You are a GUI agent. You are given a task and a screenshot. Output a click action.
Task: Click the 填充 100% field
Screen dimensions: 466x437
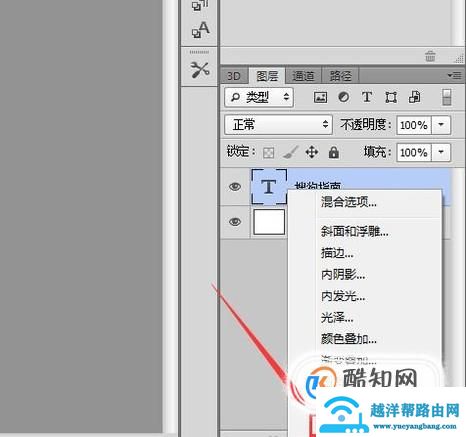tap(414, 153)
